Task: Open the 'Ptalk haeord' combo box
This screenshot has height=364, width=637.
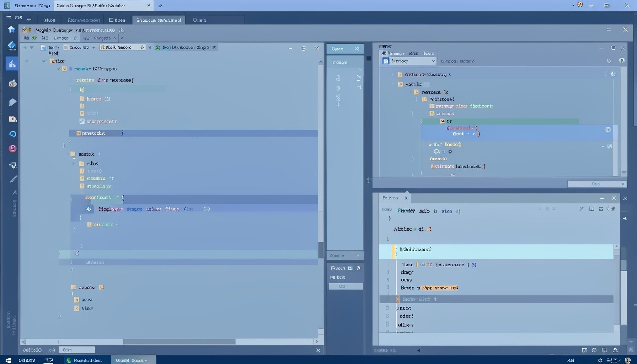Action: [x=122, y=47]
